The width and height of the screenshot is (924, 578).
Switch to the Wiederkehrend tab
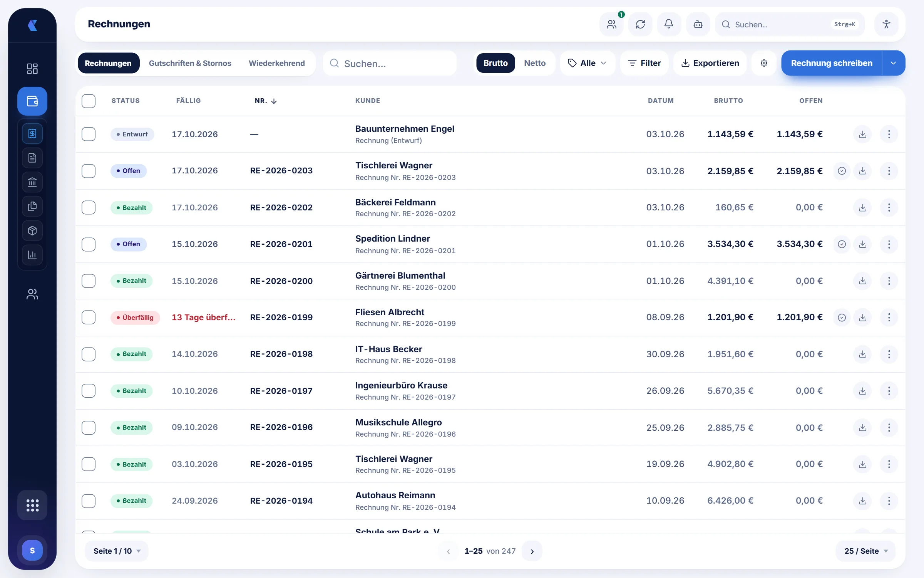(276, 63)
